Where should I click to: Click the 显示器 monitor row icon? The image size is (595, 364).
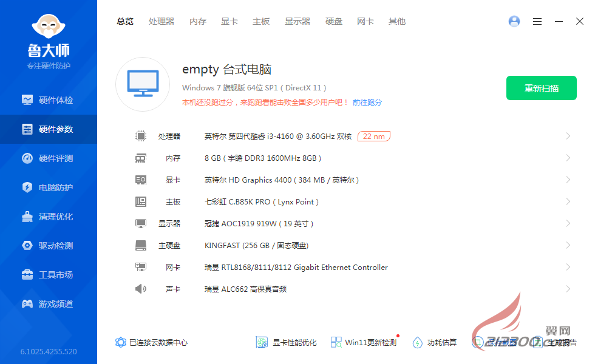141,224
